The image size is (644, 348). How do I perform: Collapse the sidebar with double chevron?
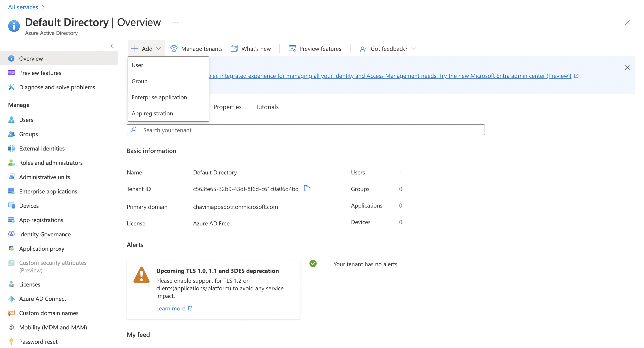point(112,46)
